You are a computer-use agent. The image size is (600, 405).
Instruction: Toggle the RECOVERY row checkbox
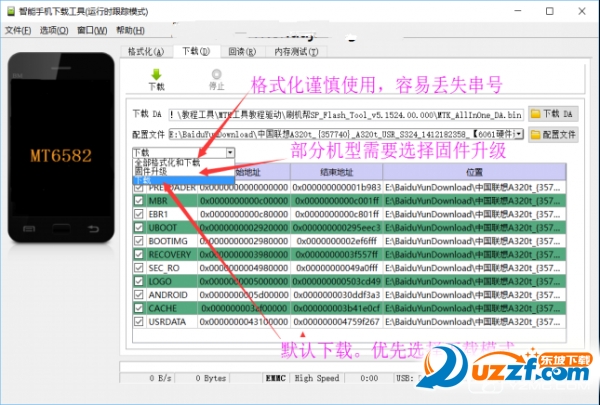tap(139, 254)
